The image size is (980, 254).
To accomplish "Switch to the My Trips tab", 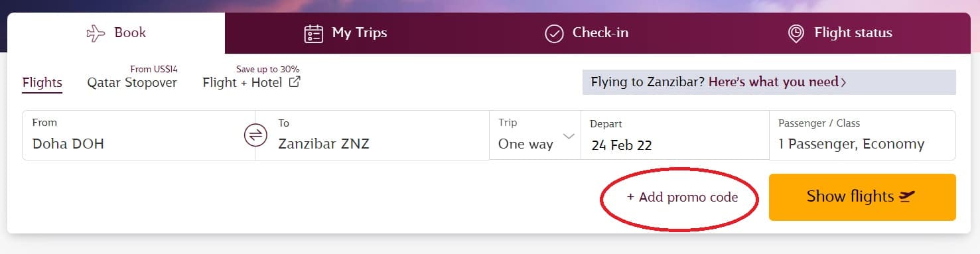I will click(345, 33).
